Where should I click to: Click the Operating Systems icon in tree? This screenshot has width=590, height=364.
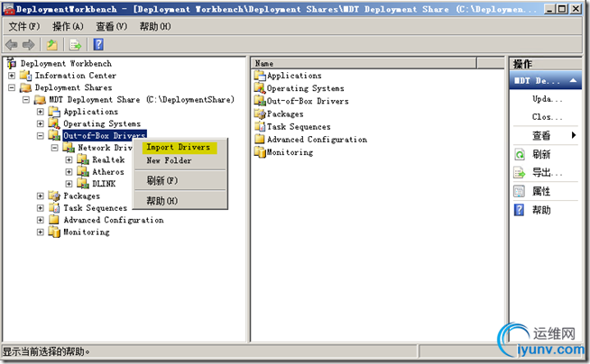point(54,123)
